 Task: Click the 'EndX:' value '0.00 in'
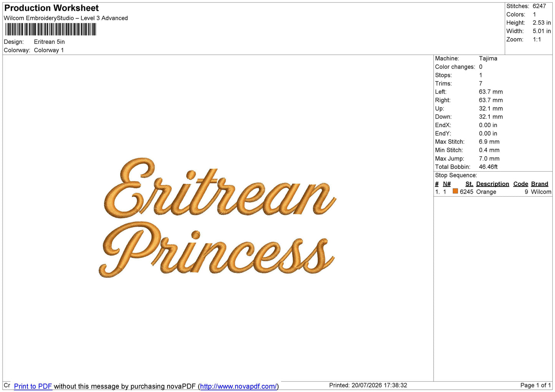(x=488, y=125)
